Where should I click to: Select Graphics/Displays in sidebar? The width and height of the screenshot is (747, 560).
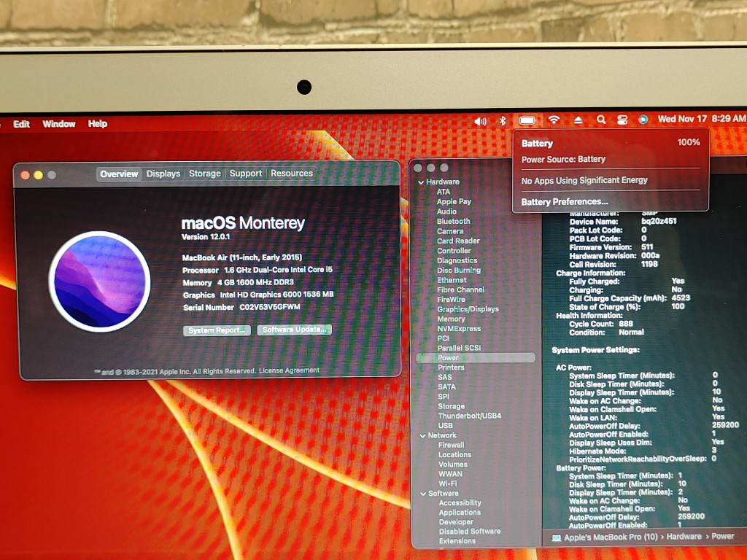468,309
